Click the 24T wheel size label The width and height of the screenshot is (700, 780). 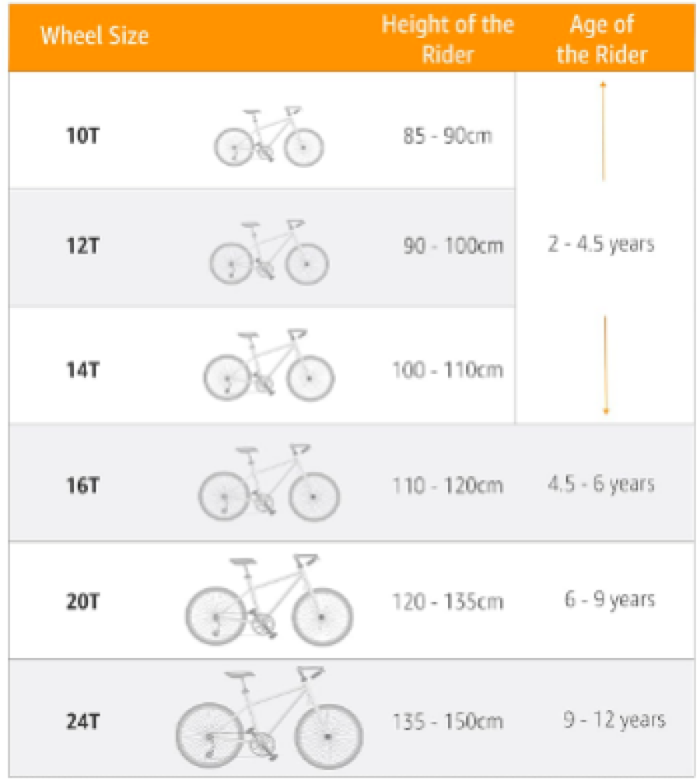click(x=83, y=721)
